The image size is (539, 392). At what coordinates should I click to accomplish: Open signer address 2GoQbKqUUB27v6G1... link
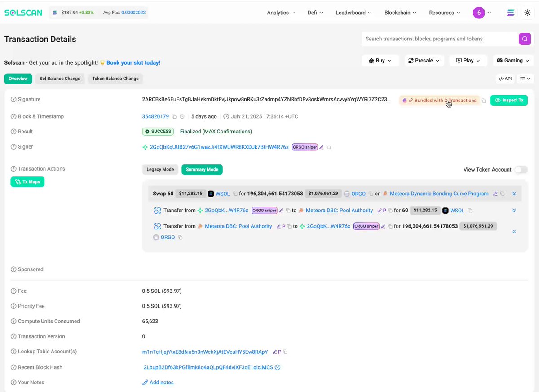tap(219, 147)
